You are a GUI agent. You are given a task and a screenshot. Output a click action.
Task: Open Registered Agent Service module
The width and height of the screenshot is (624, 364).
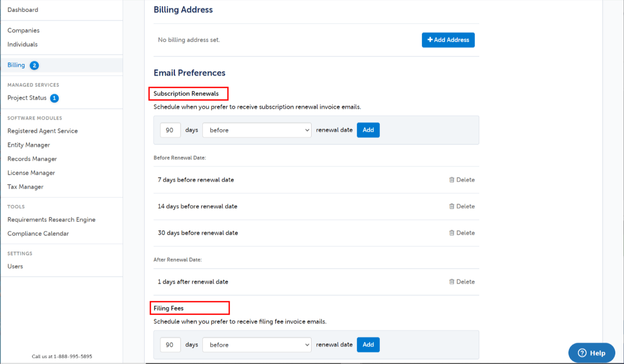coord(42,131)
